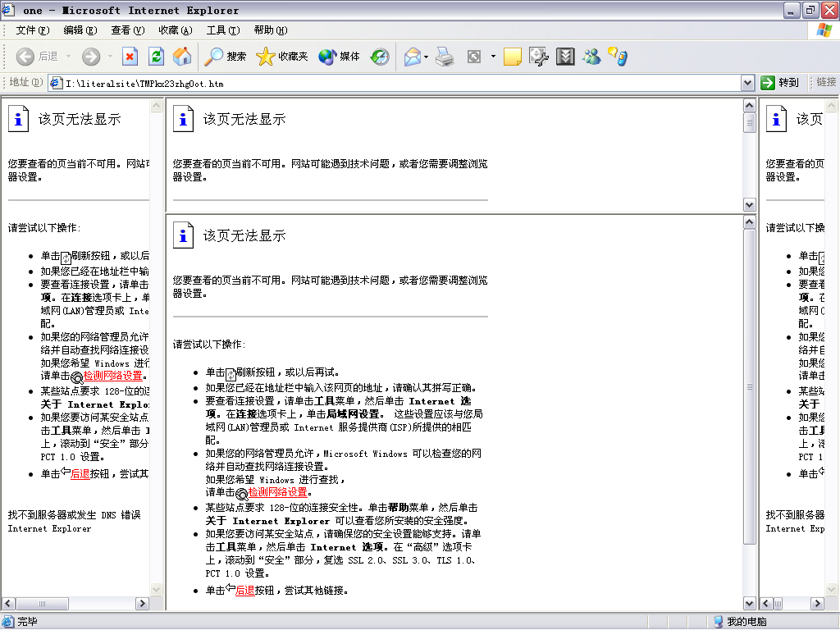
Task: Click the Windows flag logo
Action: point(824,30)
